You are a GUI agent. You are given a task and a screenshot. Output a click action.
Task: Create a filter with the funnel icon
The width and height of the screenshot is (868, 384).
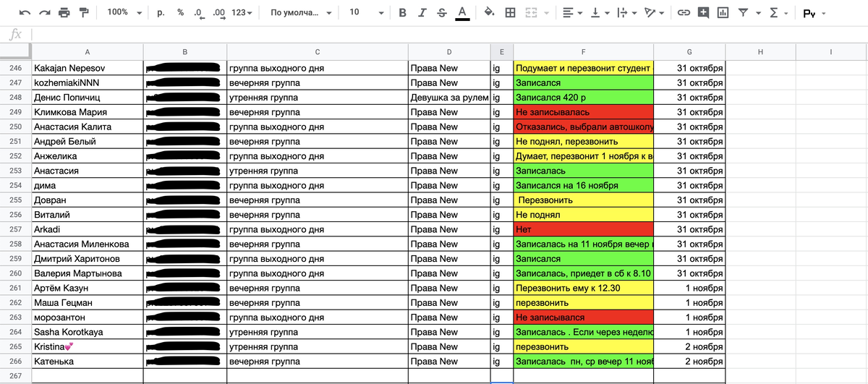[x=743, y=13]
